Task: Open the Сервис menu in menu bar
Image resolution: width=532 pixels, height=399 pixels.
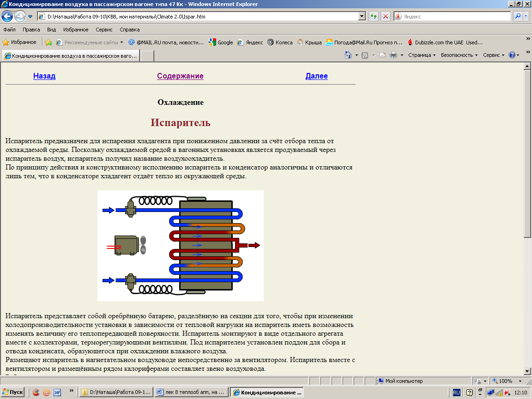Action: pos(104,30)
